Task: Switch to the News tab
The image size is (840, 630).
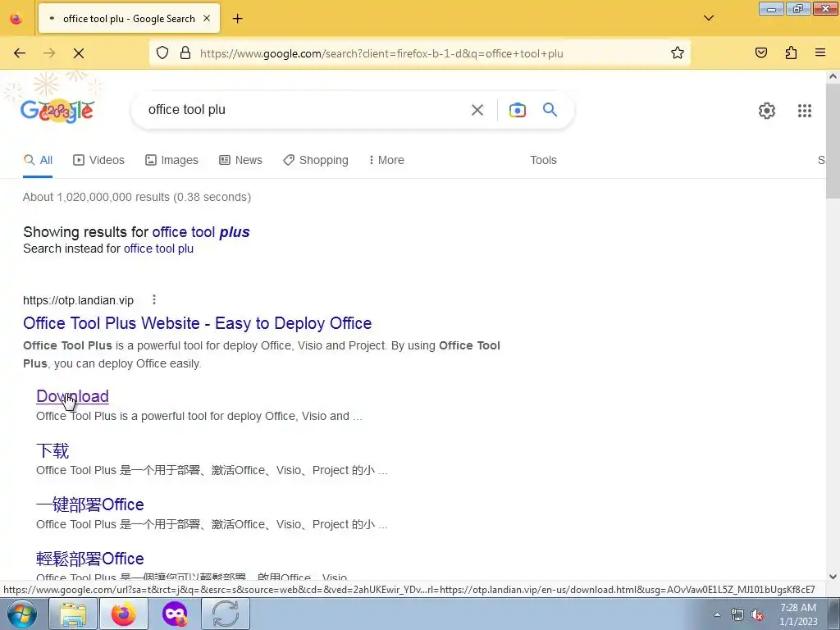Action: point(240,160)
